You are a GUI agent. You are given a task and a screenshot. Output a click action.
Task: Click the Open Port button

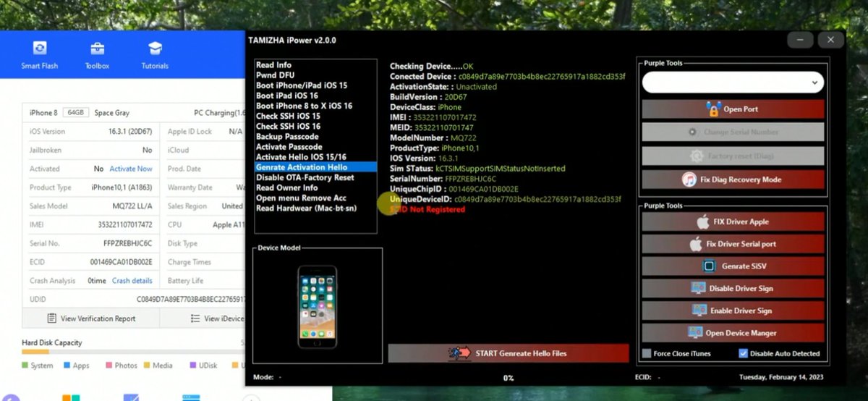click(733, 109)
